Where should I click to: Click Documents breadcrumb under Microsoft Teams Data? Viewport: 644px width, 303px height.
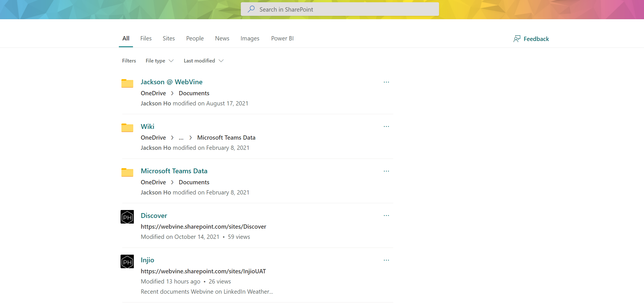click(x=194, y=182)
